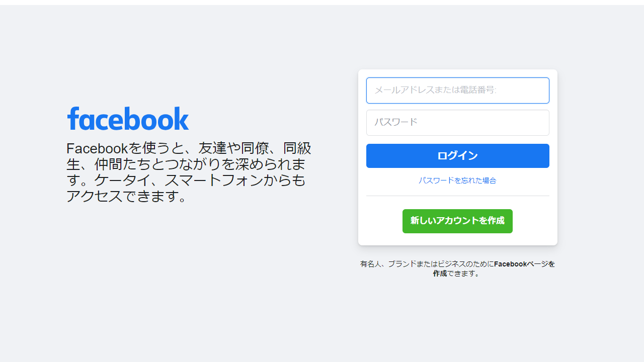Navigate home by clicking the facebook wordmark
644x362 pixels.
coord(128,118)
